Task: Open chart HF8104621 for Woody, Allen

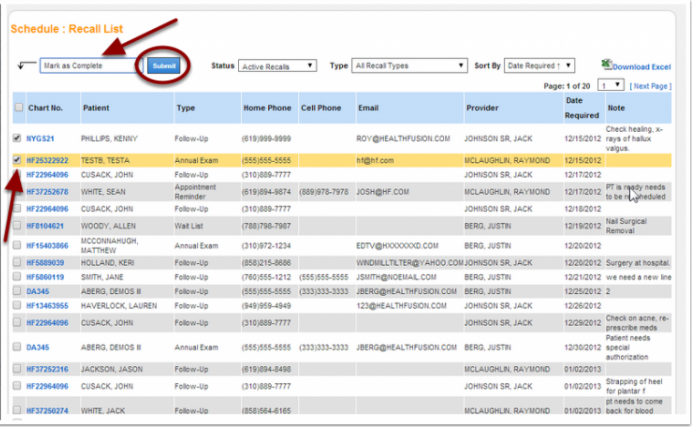Action: click(45, 227)
